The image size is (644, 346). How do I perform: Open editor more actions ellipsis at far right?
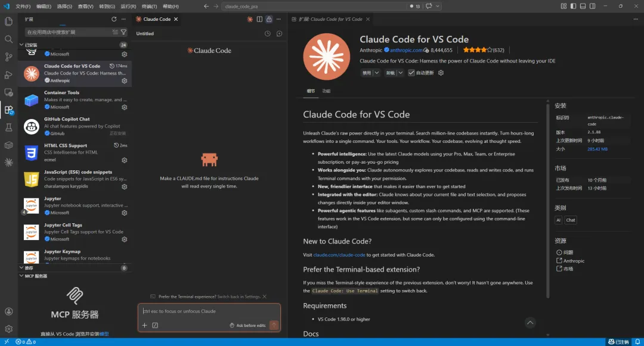pos(636,19)
